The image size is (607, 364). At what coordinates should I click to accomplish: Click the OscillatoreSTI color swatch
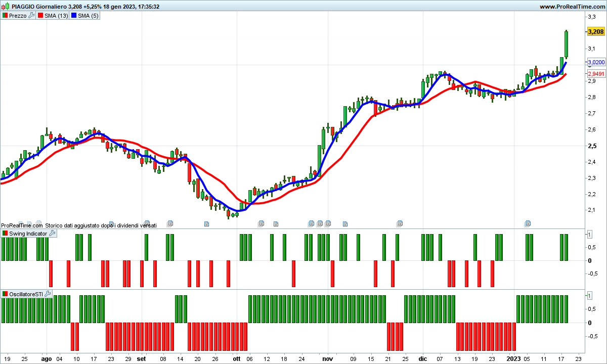5,294
